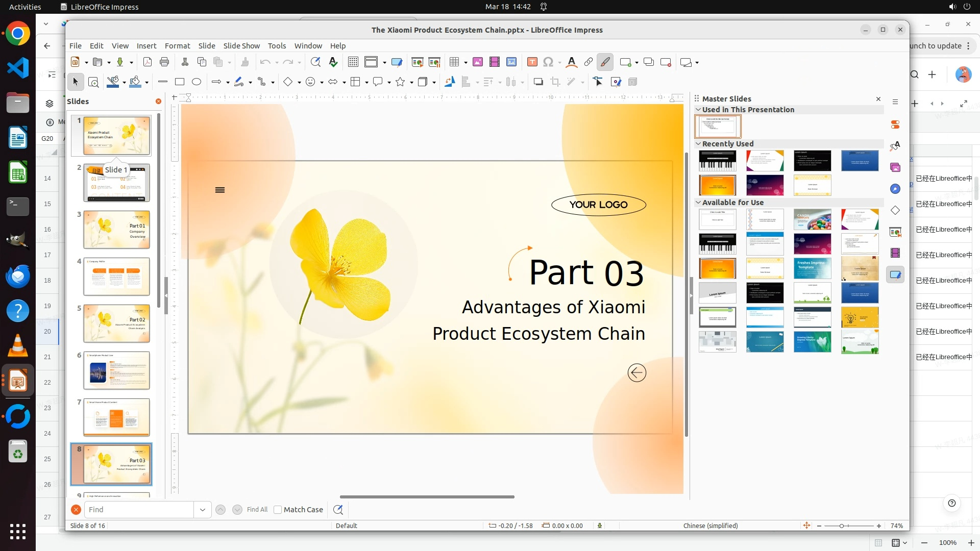Click the Toggle Point Edit Mode icon
Image resolution: width=980 pixels, height=551 pixels.
point(598,82)
